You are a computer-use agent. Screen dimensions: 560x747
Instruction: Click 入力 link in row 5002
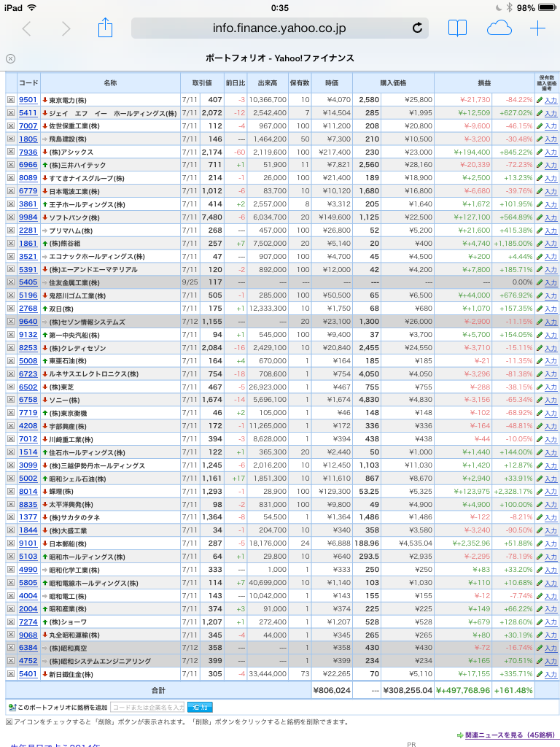pyautogui.click(x=551, y=479)
